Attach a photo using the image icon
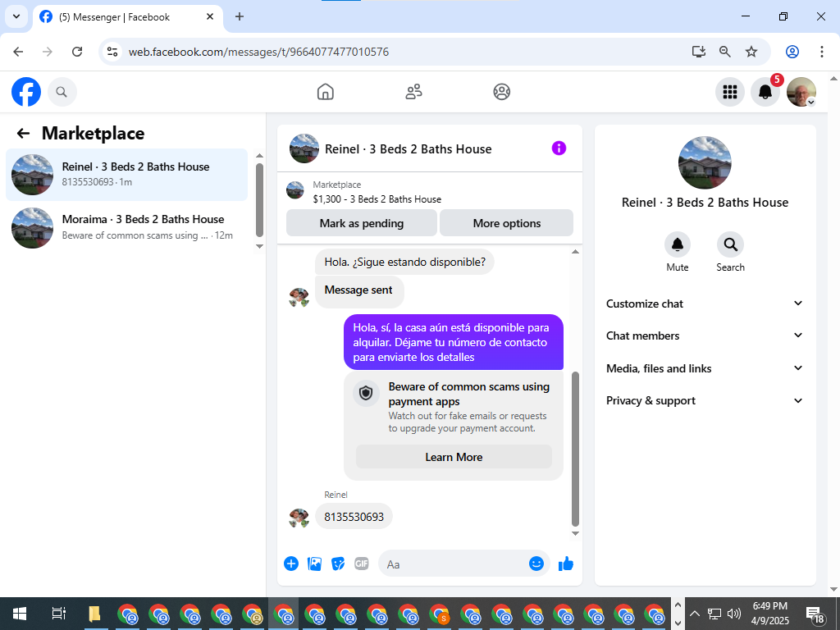Viewport: 840px width, 630px height. click(314, 564)
